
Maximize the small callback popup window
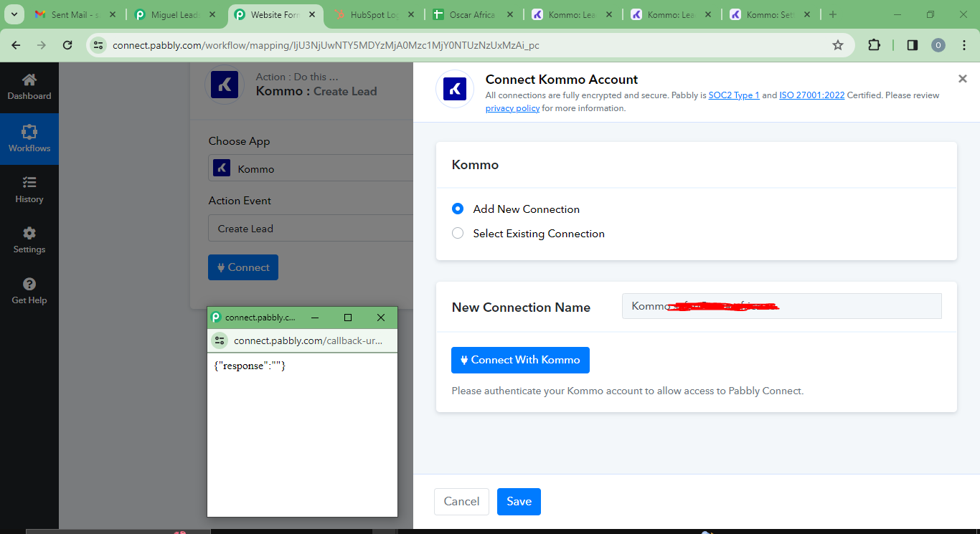348,318
